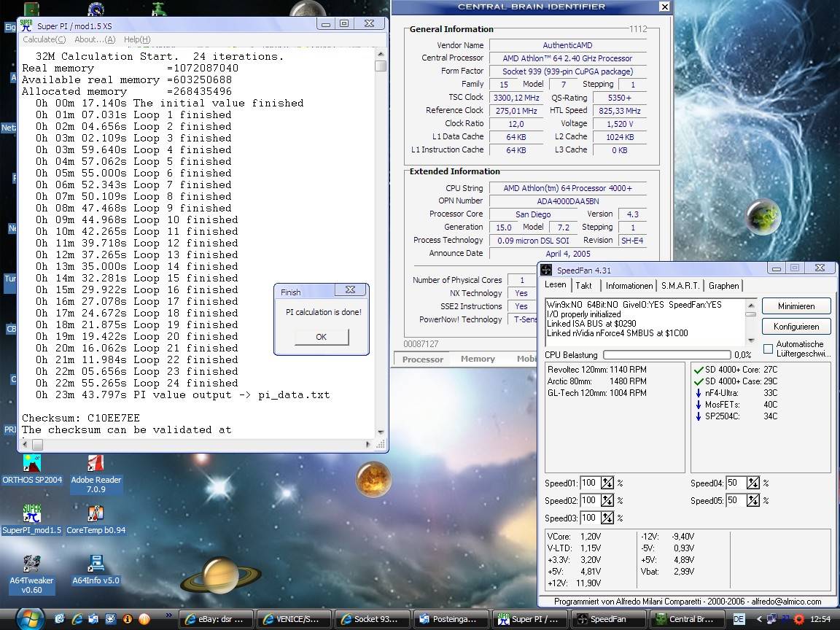Screen dimensions: 840x630
Task: Click the Minimieren button in SpeedFan
Action: coord(796,306)
